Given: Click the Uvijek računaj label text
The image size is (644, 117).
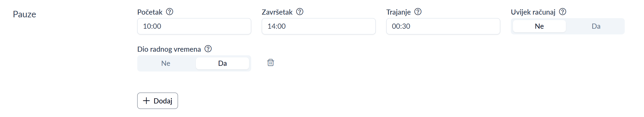Looking at the screenshot, I should 533,12.
